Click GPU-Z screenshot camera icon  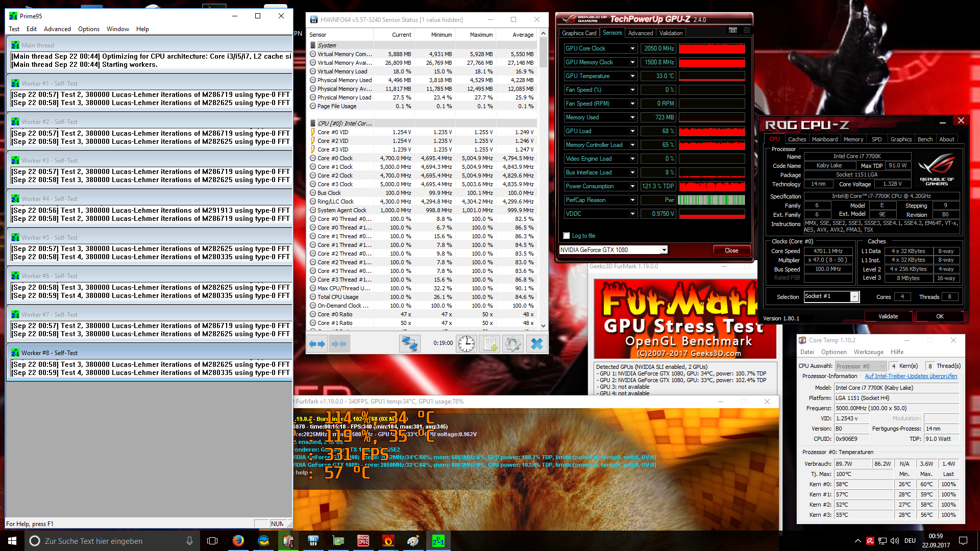733,31
